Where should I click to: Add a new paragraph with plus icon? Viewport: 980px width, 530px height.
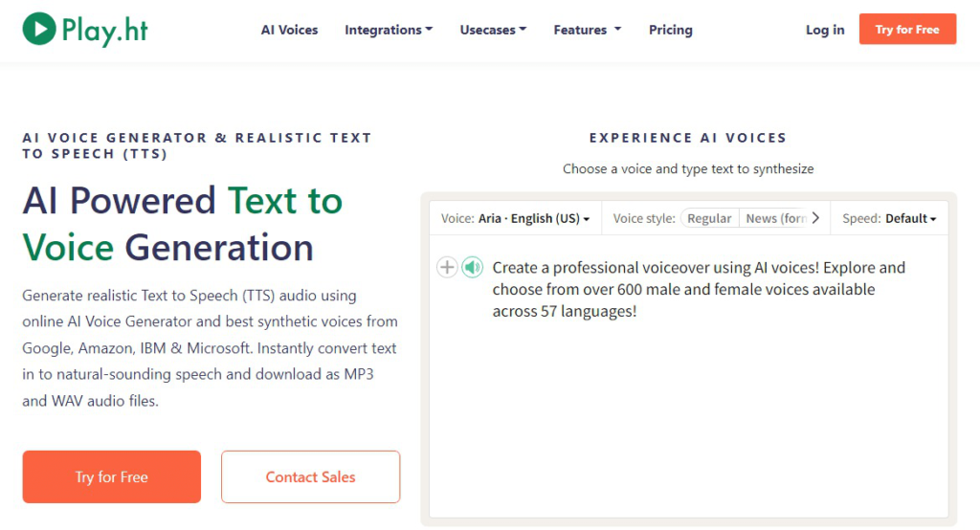(x=447, y=268)
